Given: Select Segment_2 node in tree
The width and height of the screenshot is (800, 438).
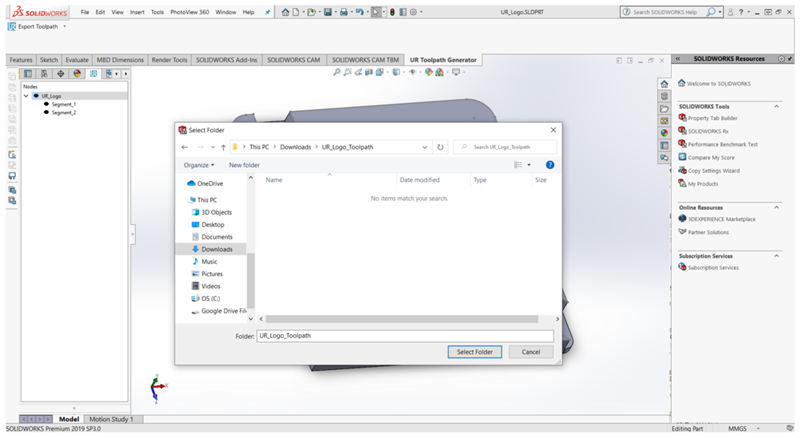Looking at the screenshot, I should click(x=63, y=112).
